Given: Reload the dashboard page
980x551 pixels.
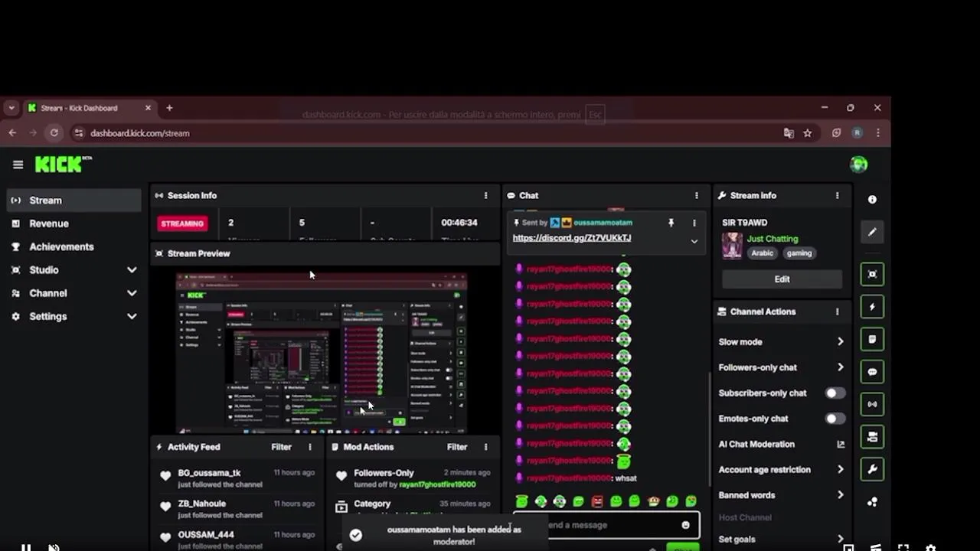Looking at the screenshot, I should [x=54, y=133].
